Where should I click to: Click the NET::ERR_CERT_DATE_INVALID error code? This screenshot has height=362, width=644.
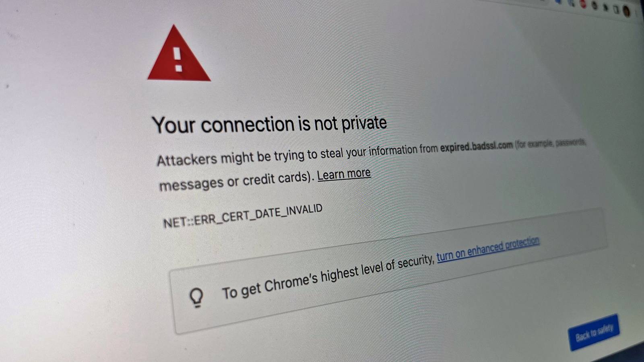click(x=243, y=216)
